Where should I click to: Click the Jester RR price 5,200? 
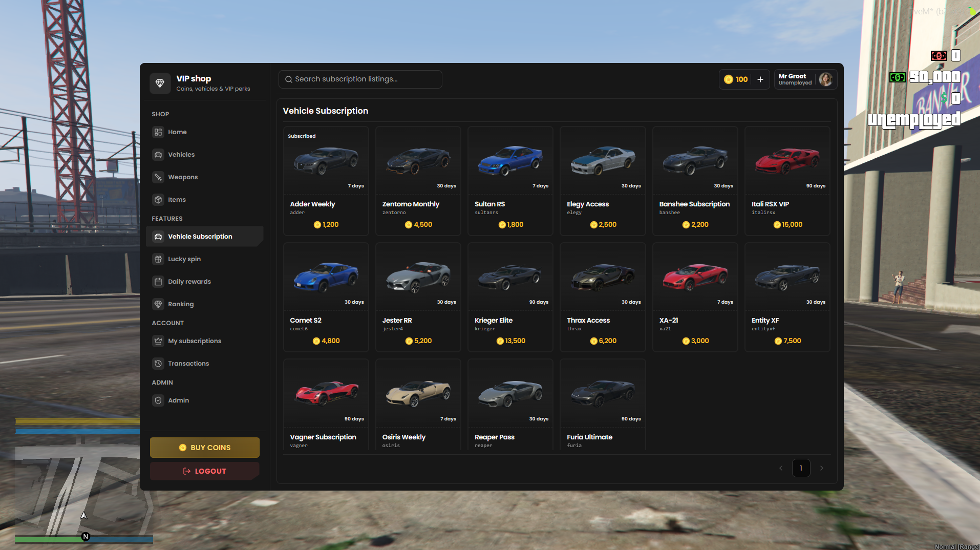click(x=418, y=341)
